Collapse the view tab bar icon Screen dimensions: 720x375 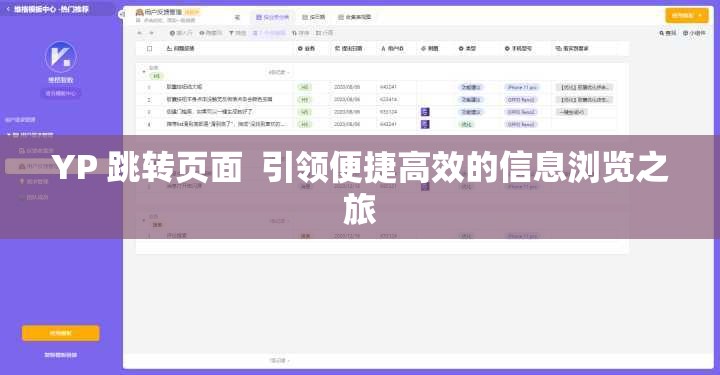pos(237,17)
